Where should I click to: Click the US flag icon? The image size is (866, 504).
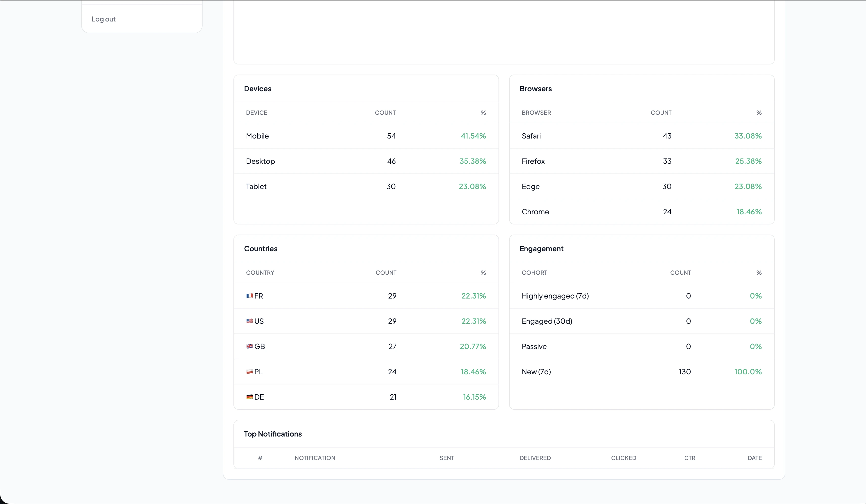coord(249,321)
